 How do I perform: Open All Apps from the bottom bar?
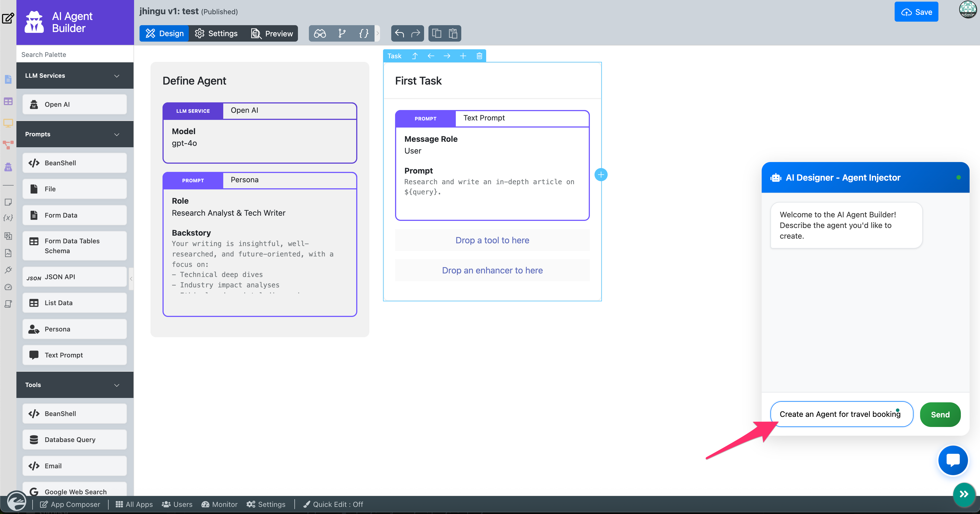pos(134,504)
